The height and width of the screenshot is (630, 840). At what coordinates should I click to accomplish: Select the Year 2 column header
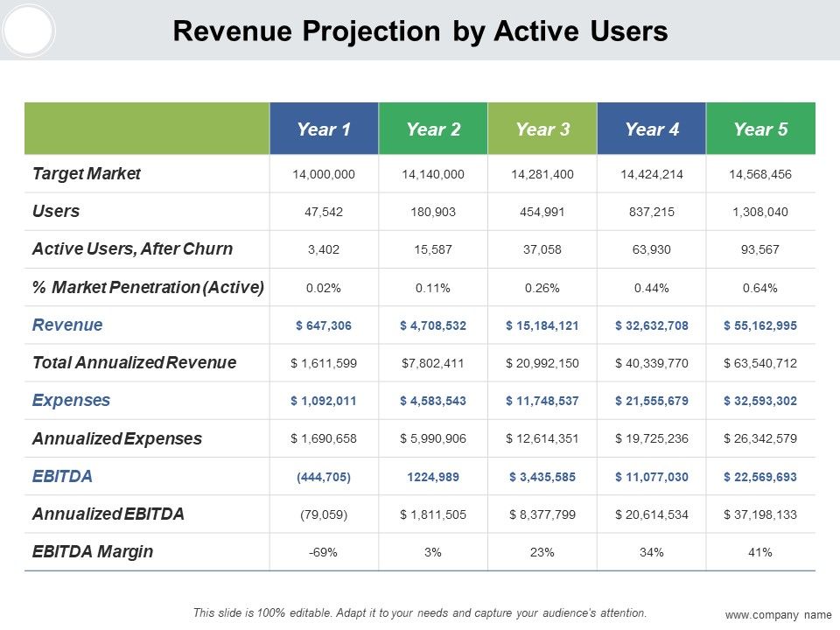[x=433, y=129]
